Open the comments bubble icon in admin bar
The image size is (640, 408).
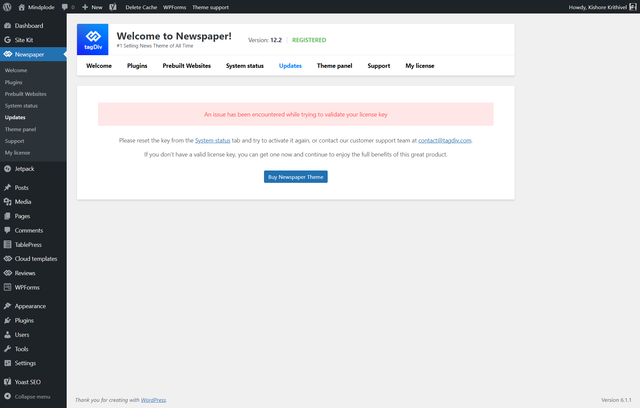64,7
